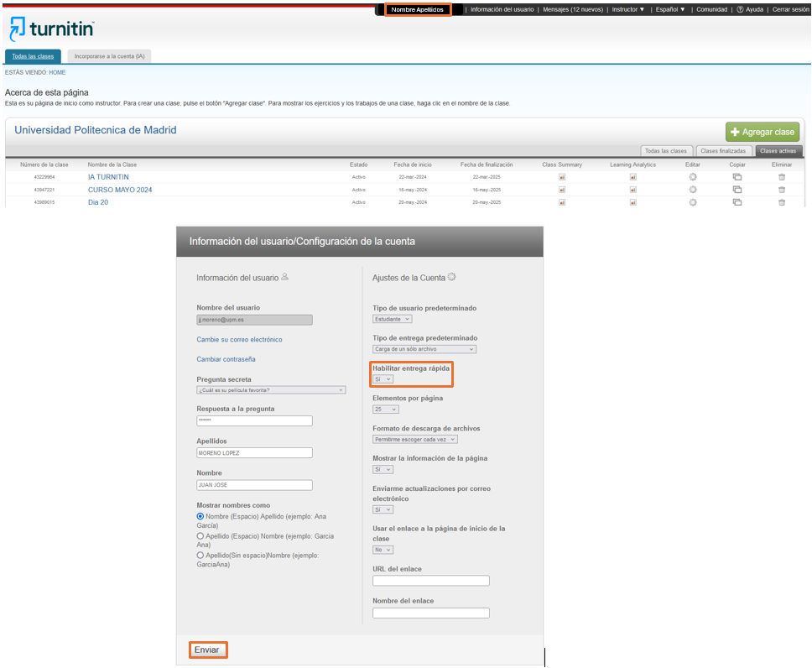Open the Español language menu

[670, 9]
